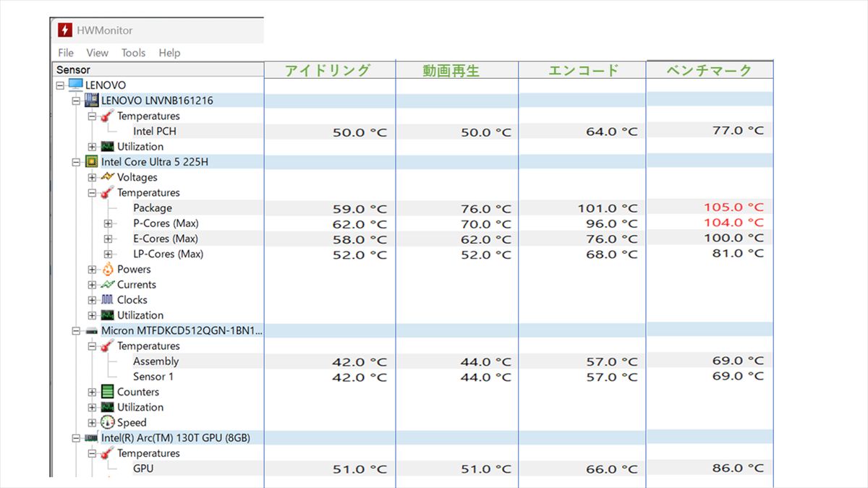Viewport: 868px width, 488px height.
Task: Click the 86.0 °C GPU value
Action: pyautogui.click(x=738, y=468)
